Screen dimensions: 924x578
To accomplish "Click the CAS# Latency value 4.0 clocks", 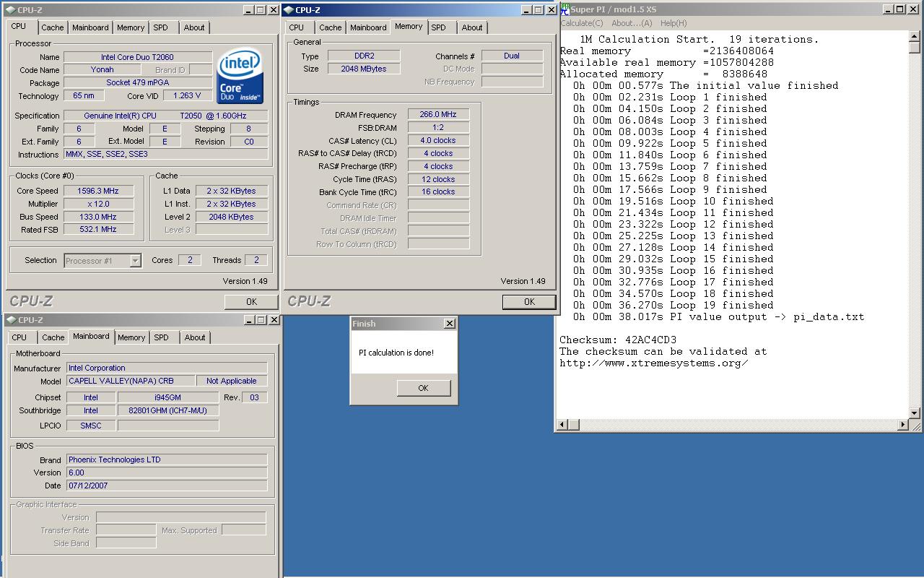I will tap(438, 140).
